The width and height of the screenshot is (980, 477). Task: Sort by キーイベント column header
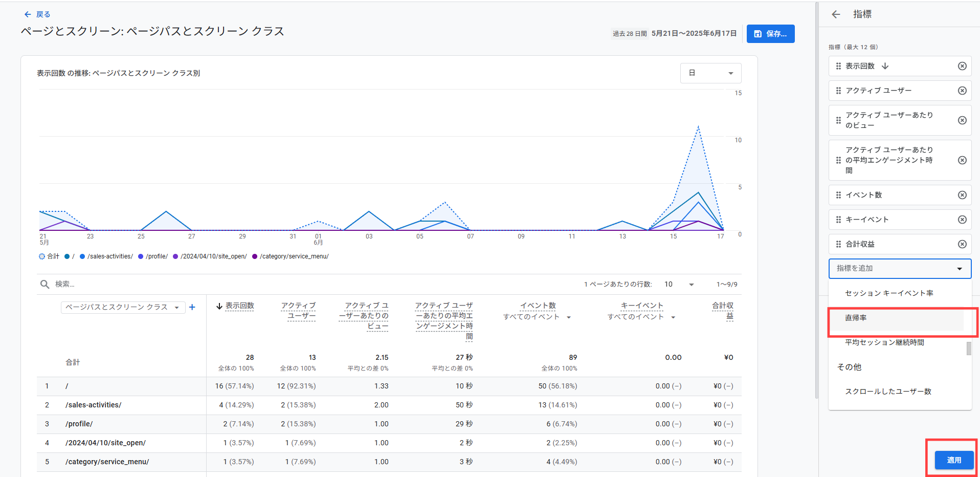point(642,306)
